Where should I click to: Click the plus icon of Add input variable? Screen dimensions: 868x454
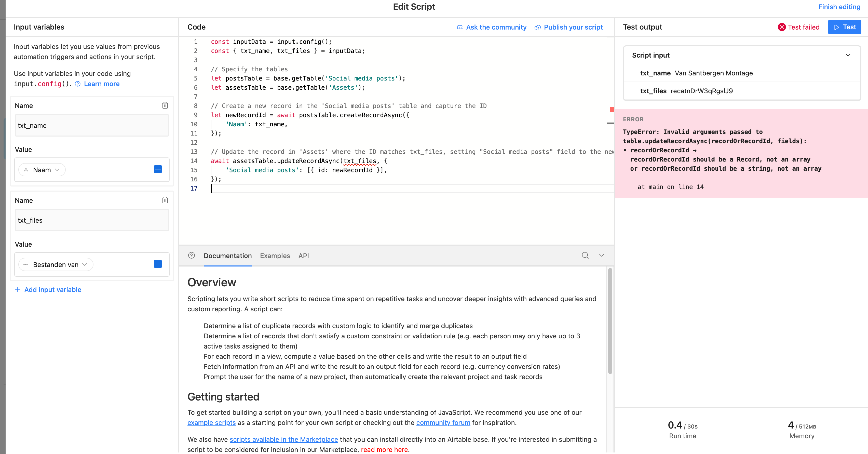(18, 289)
